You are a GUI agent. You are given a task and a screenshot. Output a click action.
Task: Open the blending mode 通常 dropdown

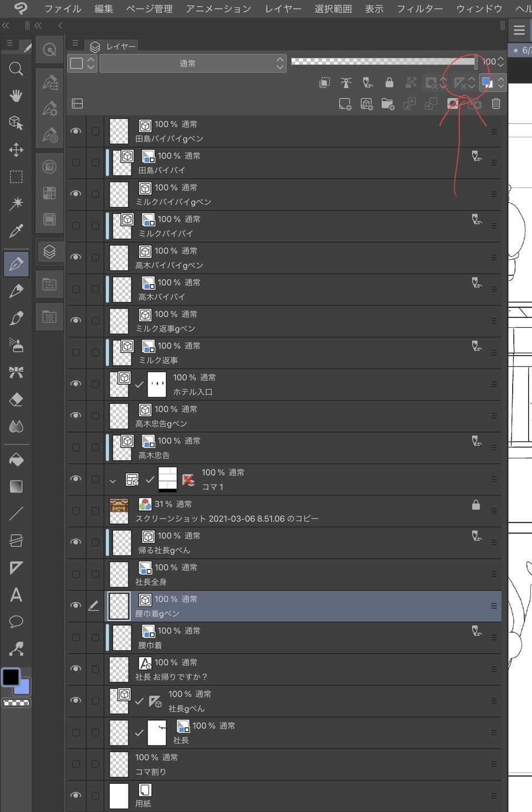pos(193,64)
